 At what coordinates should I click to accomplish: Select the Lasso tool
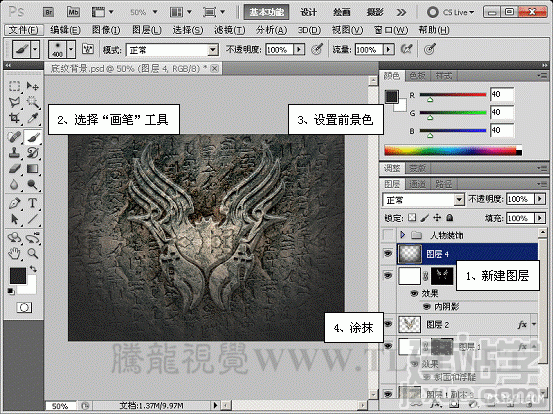click(14, 102)
